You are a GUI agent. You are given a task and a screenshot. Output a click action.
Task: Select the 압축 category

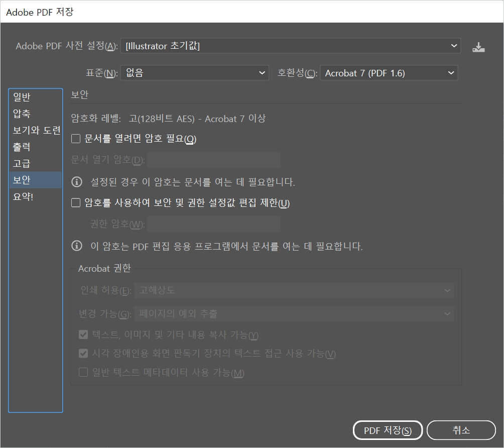(x=35, y=114)
